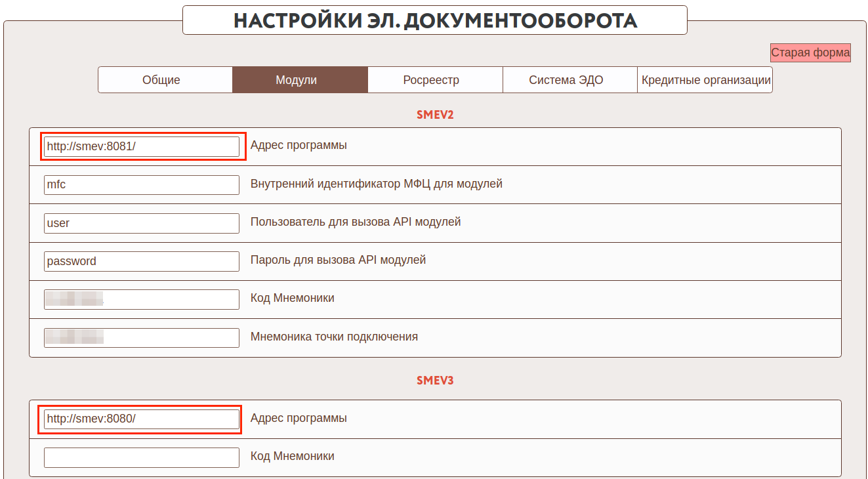Click the input field containing user
Screen dimensions: 868x479
pos(142,223)
